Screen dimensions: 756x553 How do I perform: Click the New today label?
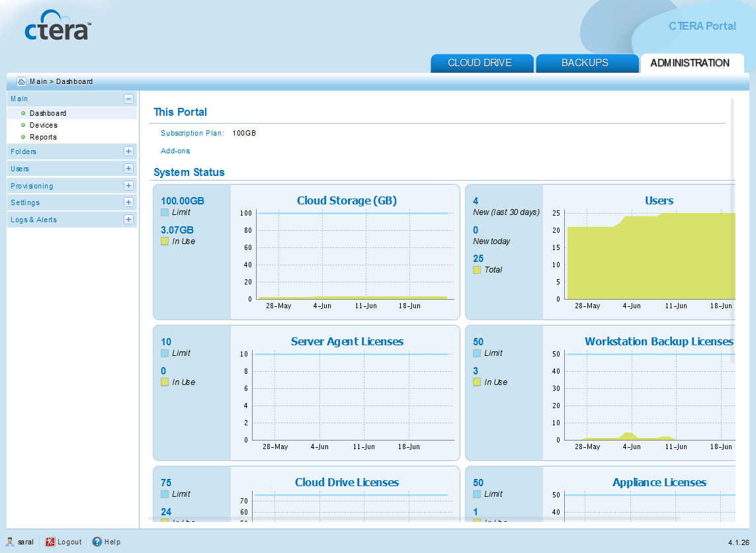[491, 241]
